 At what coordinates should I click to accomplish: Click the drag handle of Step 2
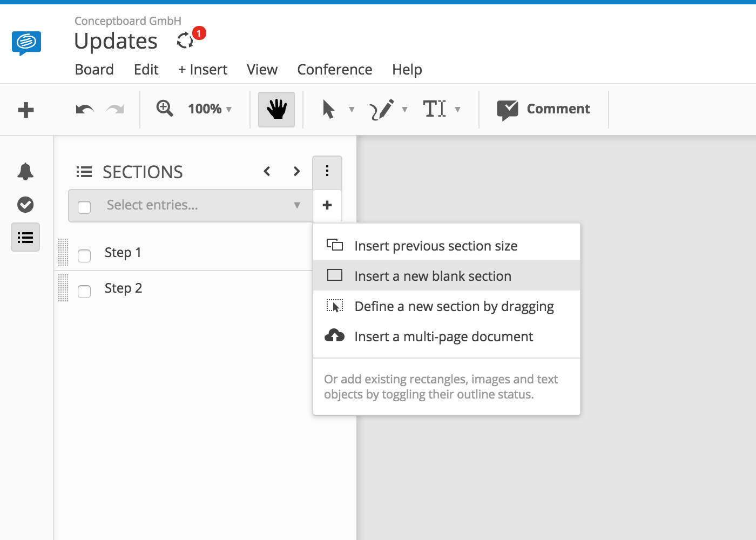coord(63,288)
